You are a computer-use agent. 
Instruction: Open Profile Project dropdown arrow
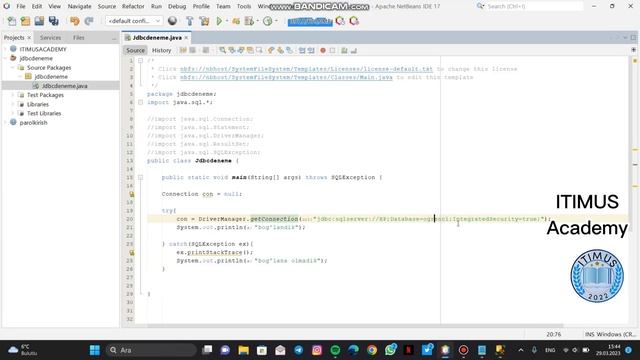coord(276,21)
